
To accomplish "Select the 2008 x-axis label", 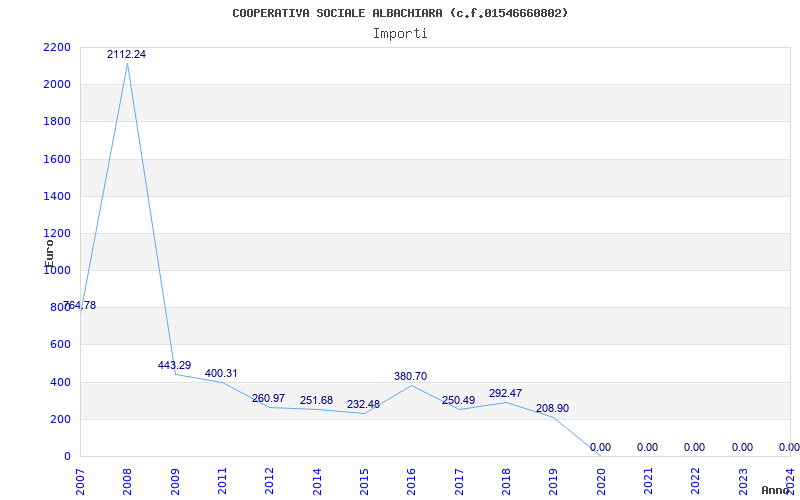I will (x=127, y=482).
